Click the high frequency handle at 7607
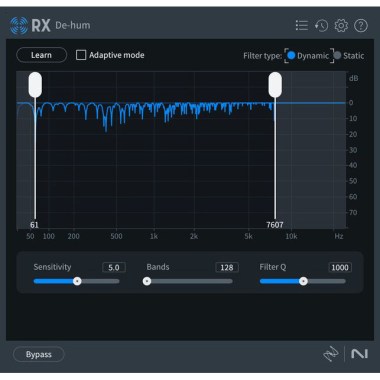 coord(275,85)
